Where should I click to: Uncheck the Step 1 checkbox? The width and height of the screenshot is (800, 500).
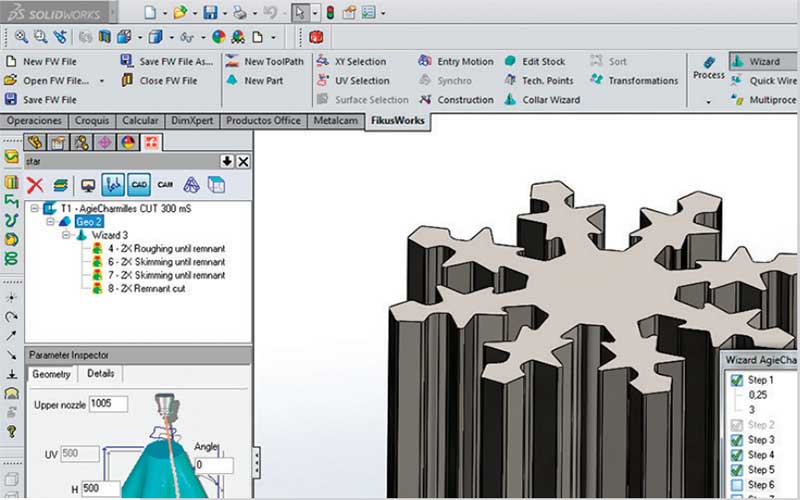click(736, 380)
